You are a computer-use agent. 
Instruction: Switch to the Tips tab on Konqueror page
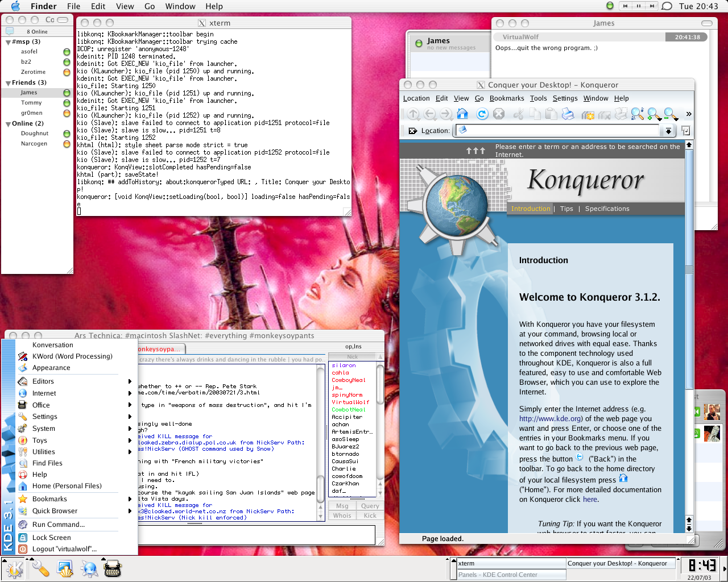click(566, 209)
